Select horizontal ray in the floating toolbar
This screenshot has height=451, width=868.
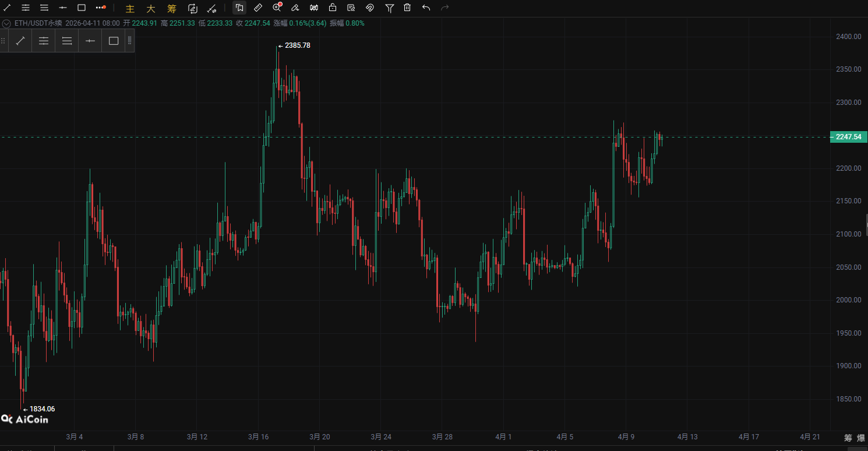(90, 41)
